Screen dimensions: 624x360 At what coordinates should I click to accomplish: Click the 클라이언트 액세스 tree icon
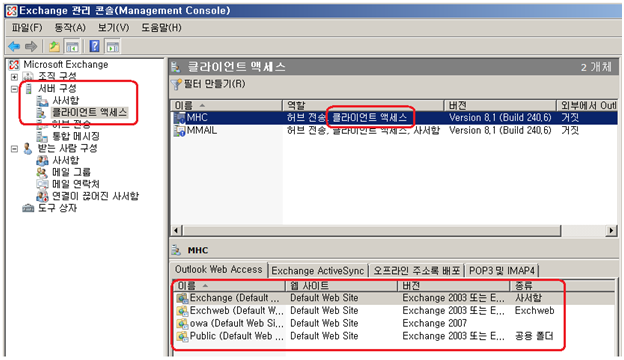[x=42, y=113]
